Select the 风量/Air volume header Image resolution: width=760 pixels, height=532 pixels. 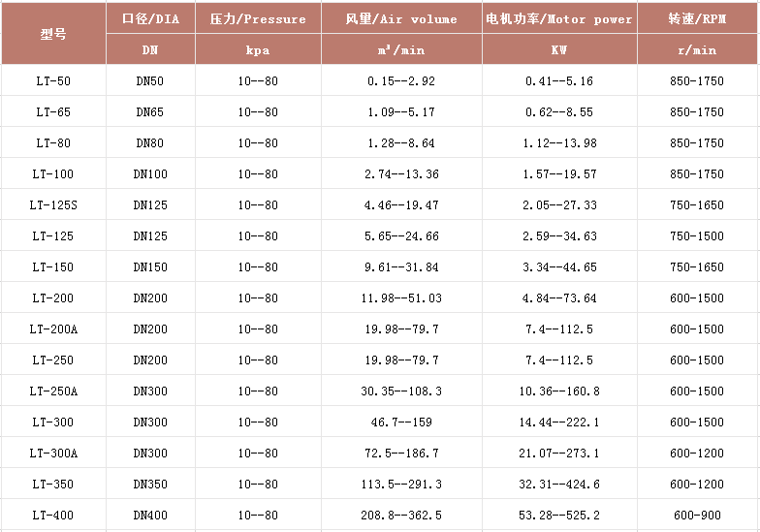tap(401, 18)
